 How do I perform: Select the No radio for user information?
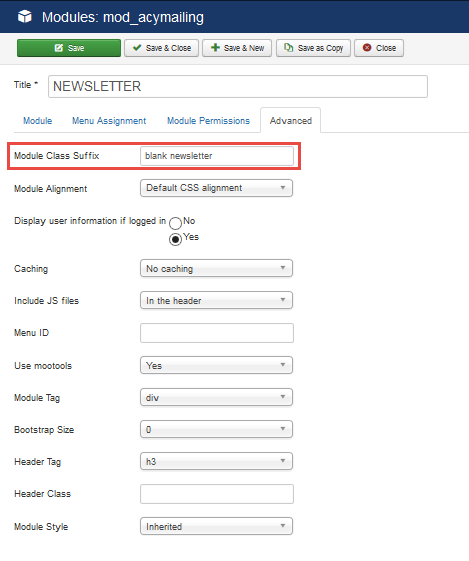point(175,223)
